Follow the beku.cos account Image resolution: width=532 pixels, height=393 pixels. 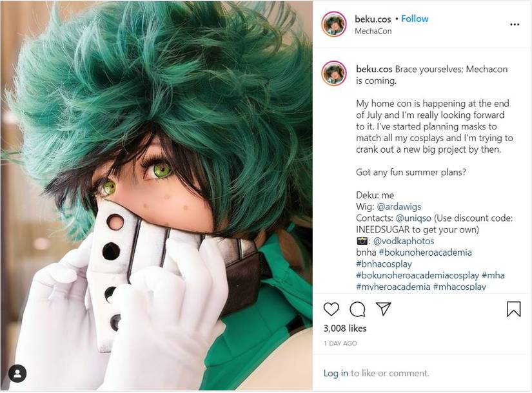pyautogui.click(x=415, y=19)
